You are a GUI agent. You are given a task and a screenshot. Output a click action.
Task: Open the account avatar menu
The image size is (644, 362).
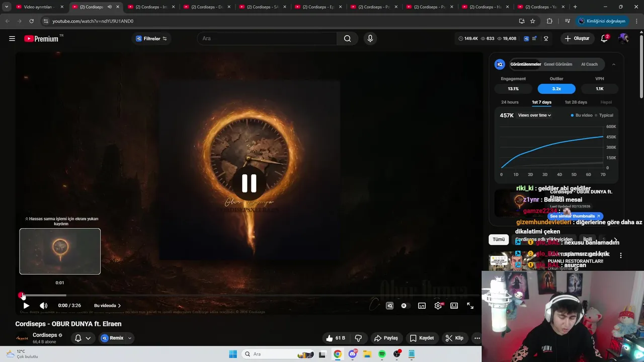(x=624, y=38)
